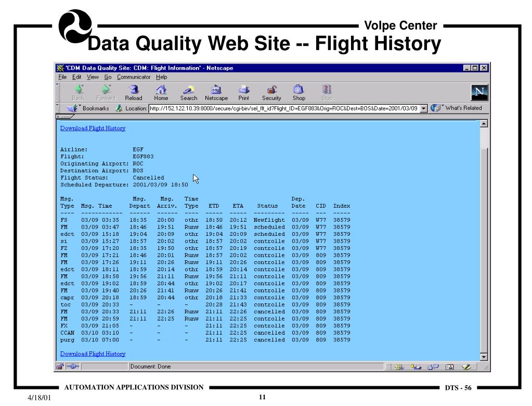This screenshot has width=532, height=406.
Task: Click 'purg' message type cell
Action: click(x=67, y=340)
